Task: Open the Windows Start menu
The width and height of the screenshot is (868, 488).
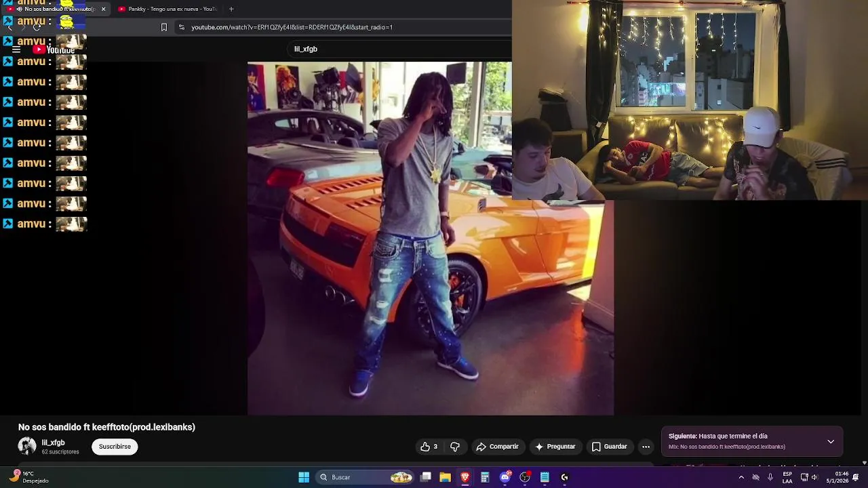Action: click(304, 477)
